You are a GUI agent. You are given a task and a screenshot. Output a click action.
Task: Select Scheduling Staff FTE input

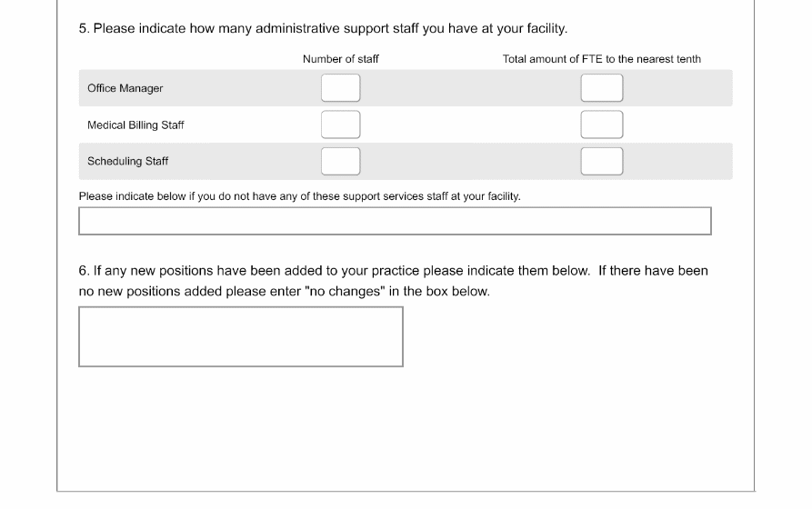click(602, 161)
